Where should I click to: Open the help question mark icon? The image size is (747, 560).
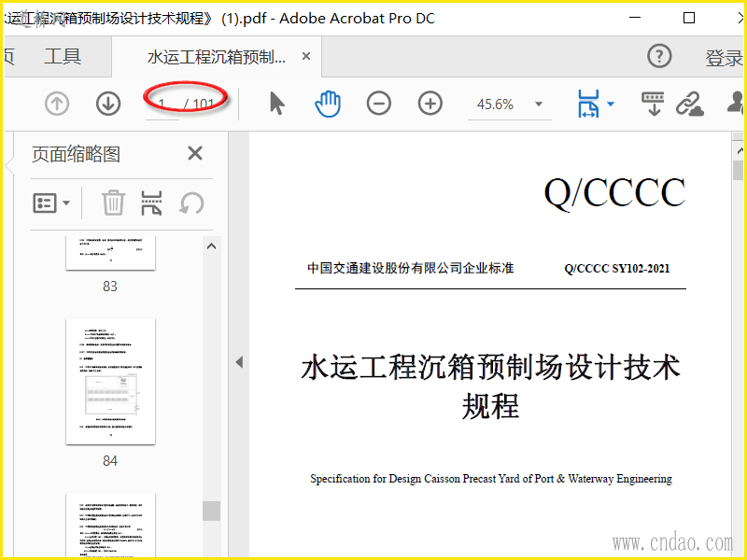point(659,56)
